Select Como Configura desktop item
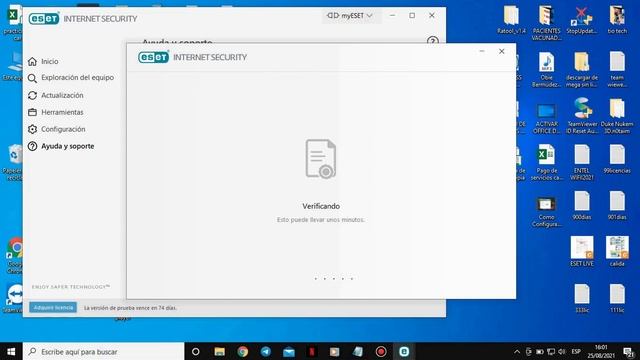 click(x=547, y=212)
